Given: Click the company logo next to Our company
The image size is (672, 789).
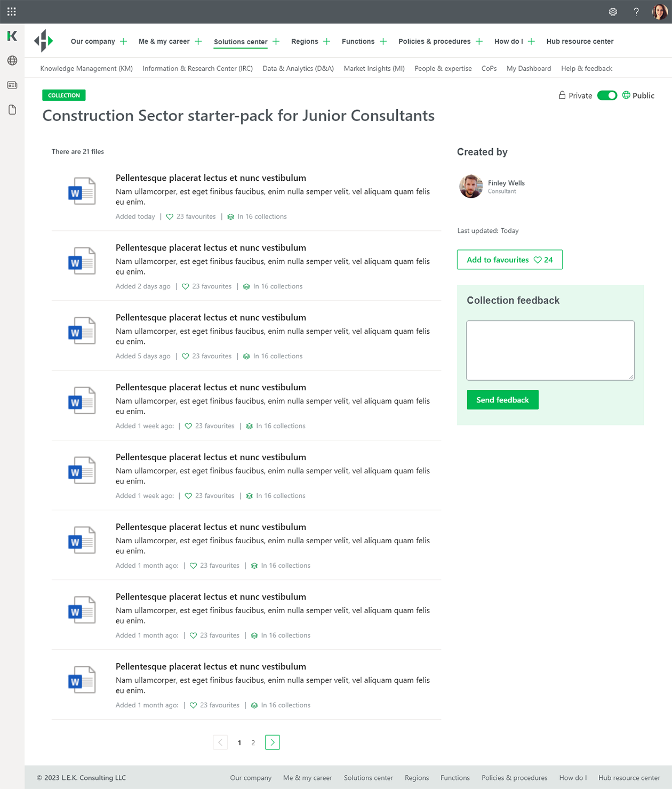Looking at the screenshot, I should click(x=44, y=41).
